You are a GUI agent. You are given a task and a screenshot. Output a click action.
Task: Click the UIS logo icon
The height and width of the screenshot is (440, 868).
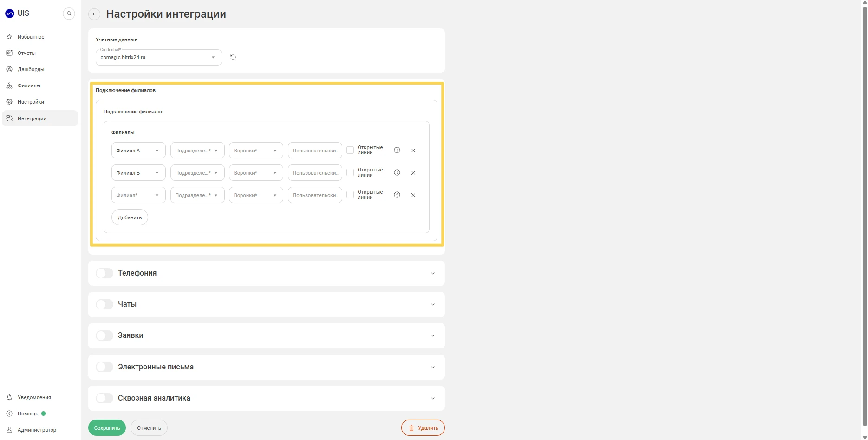pyautogui.click(x=9, y=13)
